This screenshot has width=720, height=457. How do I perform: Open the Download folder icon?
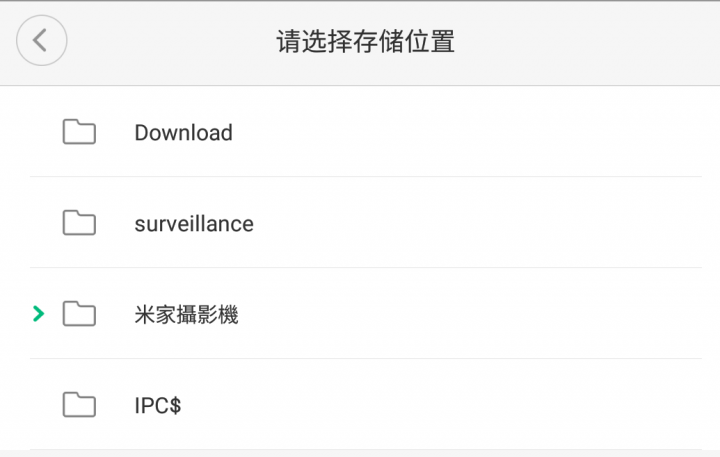[79, 131]
